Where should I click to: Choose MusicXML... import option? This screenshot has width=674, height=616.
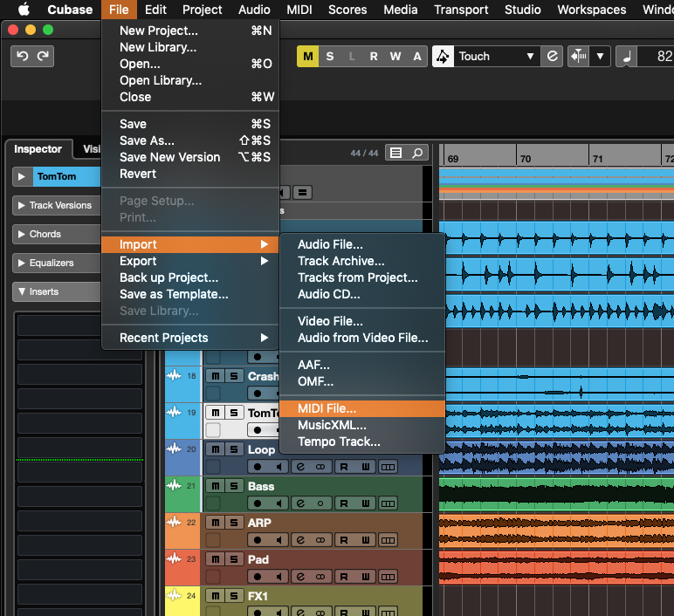click(x=362, y=425)
